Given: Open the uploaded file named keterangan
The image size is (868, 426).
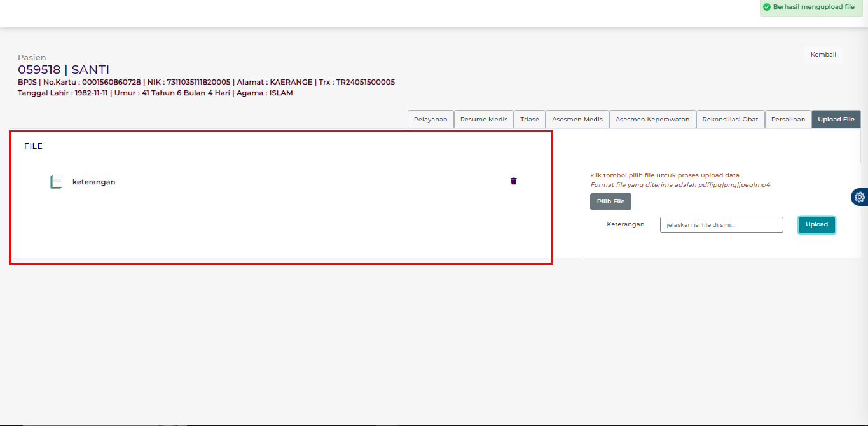Looking at the screenshot, I should click(94, 182).
